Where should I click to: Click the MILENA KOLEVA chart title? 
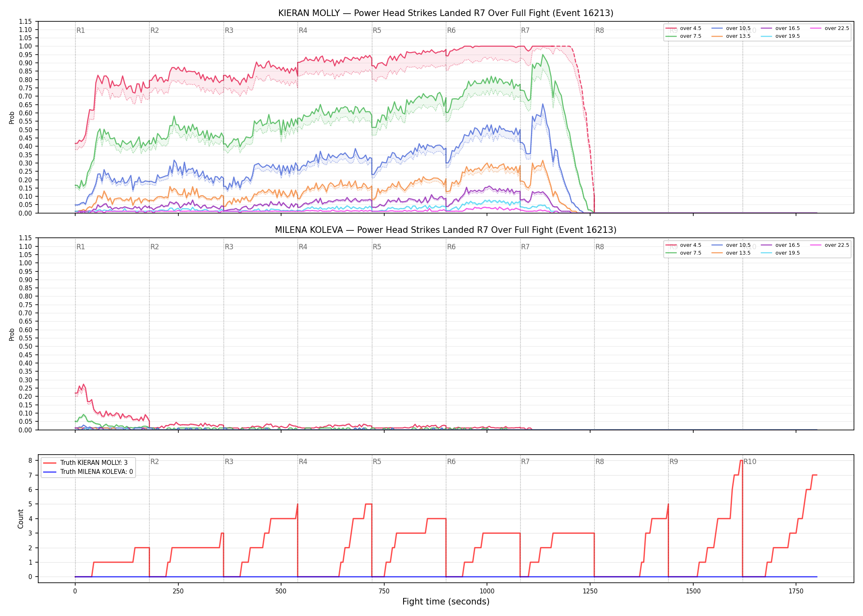[446, 230]
